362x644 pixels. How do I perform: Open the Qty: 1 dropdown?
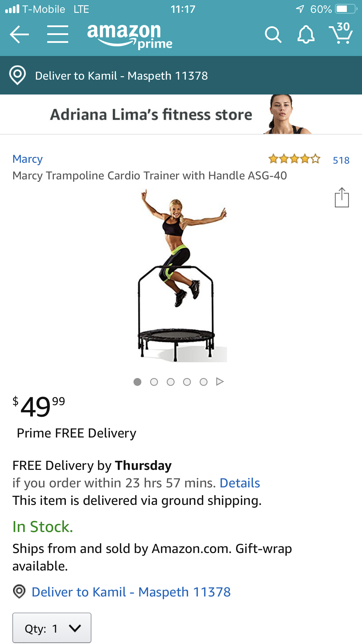click(52, 628)
